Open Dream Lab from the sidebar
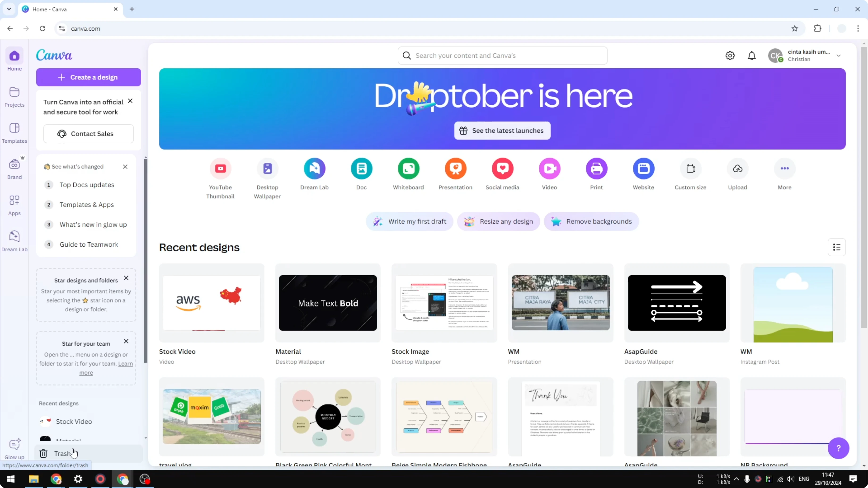Screen dimensions: 868x488 14,240
